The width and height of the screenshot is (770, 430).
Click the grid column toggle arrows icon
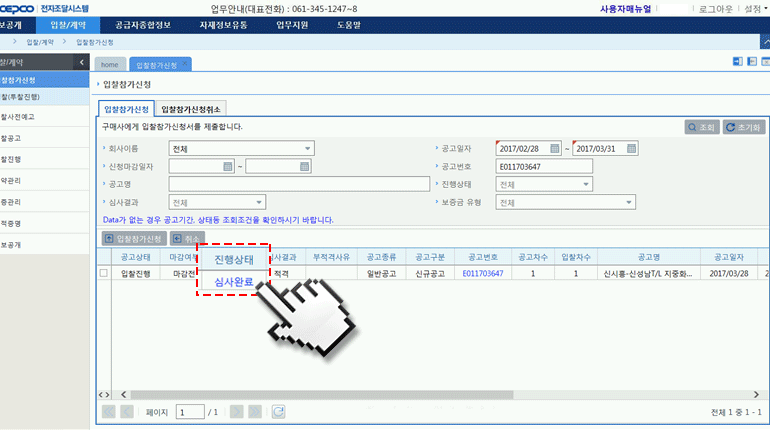(104, 395)
